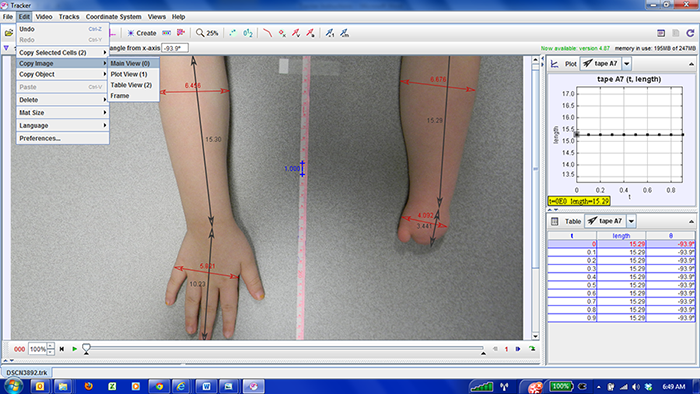Click the tape A7 track button in plot panel
This screenshot has height=394, width=700.
point(600,63)
